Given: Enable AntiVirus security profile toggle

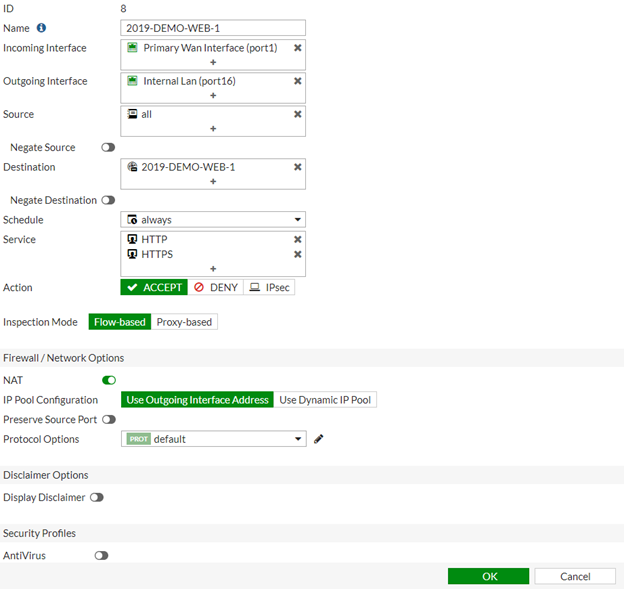Looking at the screenshot, I should (101, 556).
